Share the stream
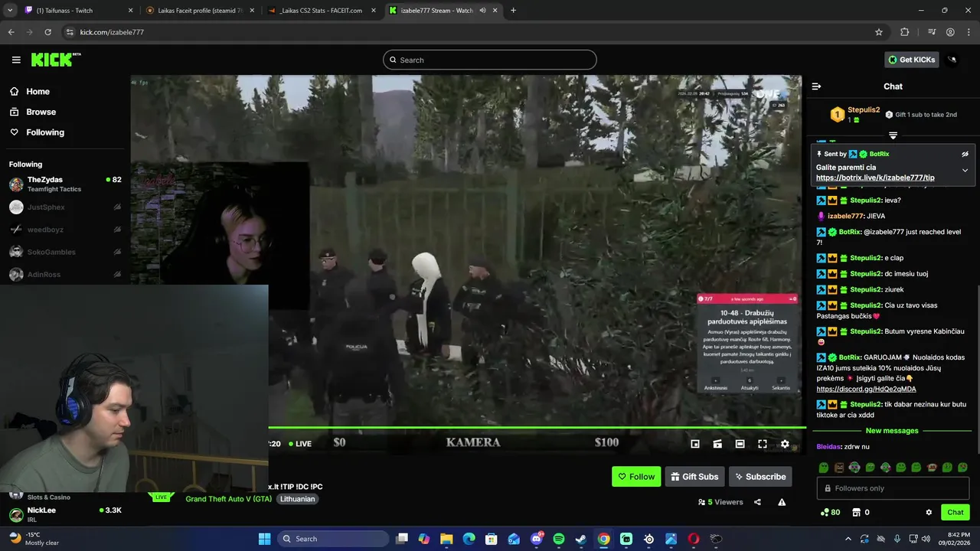 tap(757, 502)
